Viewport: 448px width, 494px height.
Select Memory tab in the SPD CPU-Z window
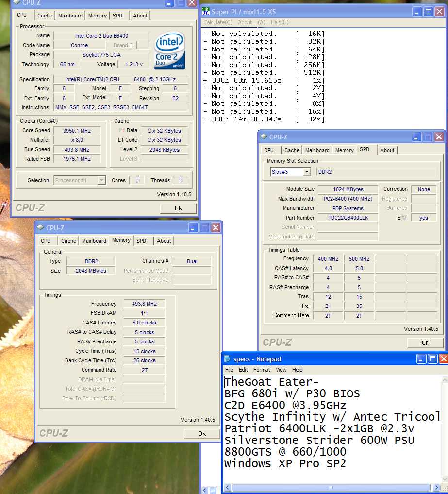345,150
